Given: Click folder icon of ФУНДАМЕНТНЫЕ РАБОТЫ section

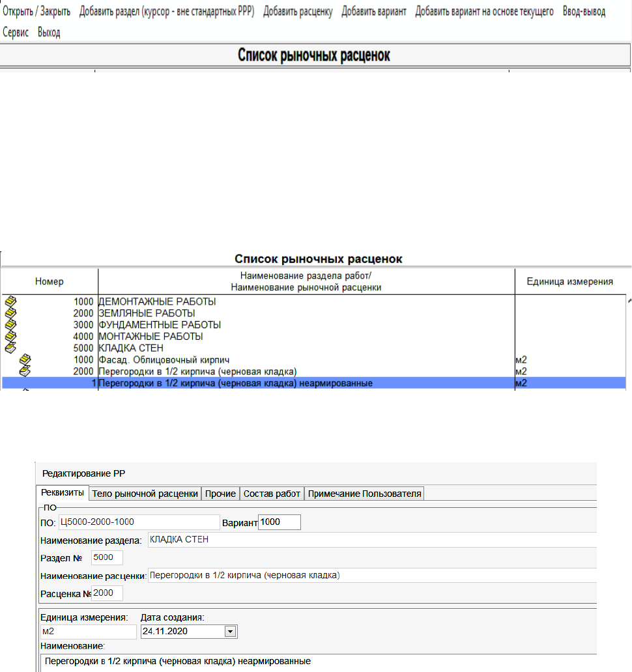Looking at the screenshot, I should pos(10,324).
